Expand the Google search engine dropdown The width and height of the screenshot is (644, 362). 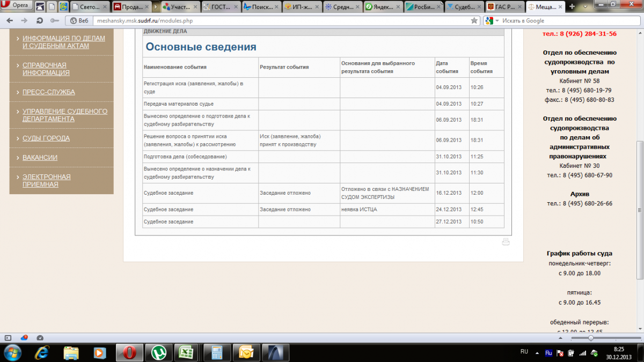(x=497, y=20)
